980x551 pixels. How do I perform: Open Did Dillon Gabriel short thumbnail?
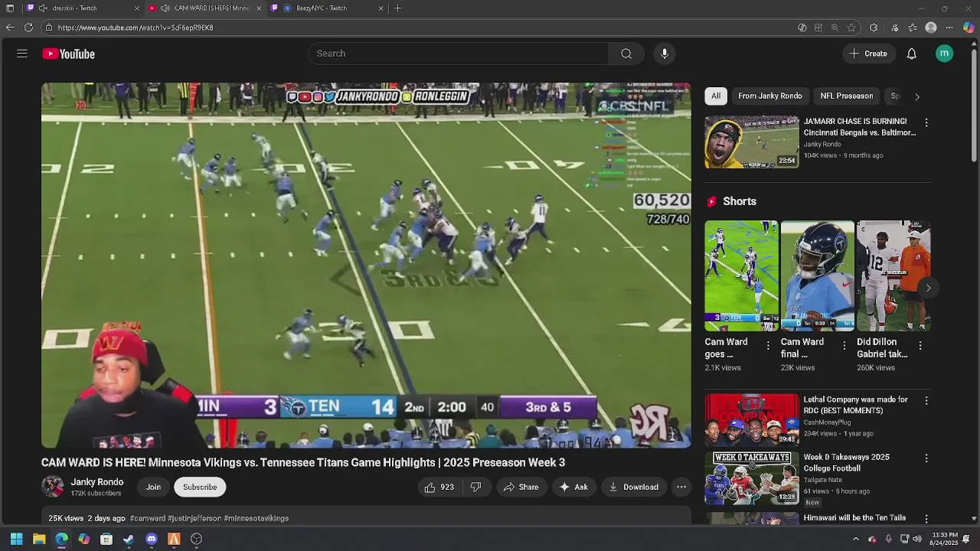(x=893, y=275)
